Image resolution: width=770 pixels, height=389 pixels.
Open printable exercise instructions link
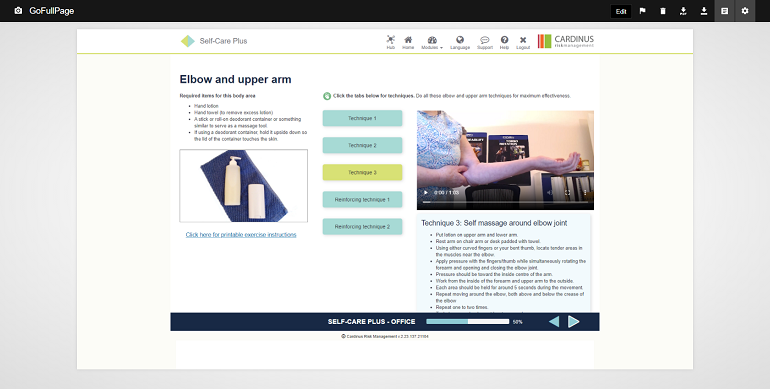(x=241, y=235)
